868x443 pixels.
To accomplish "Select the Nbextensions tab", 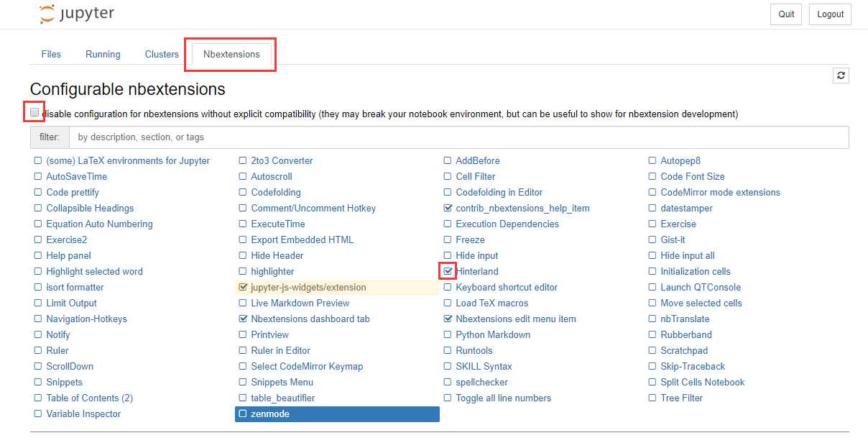I will (x=231, y=54).
